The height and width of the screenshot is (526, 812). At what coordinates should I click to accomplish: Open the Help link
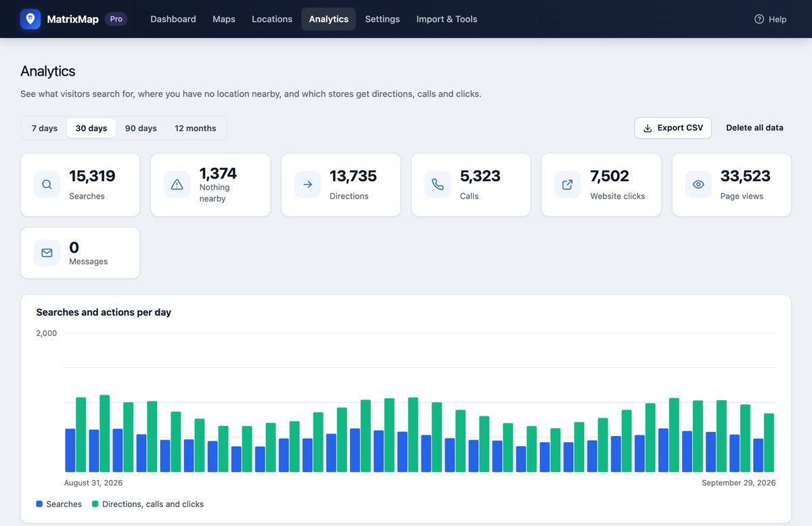tap(770, 19)
